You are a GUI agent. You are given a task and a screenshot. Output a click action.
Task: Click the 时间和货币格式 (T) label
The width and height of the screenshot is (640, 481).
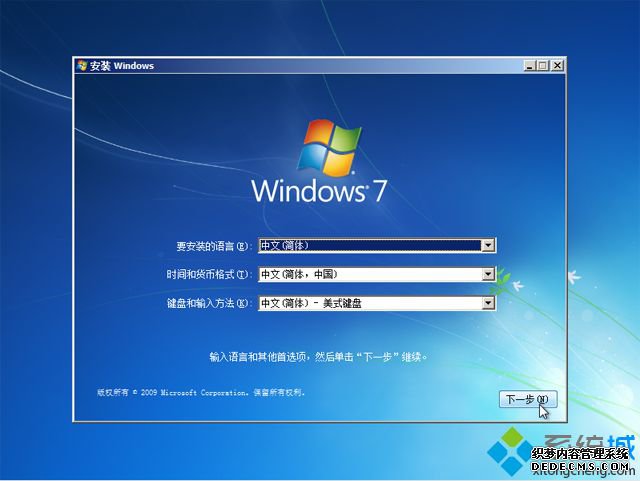(x=207, y=274)
